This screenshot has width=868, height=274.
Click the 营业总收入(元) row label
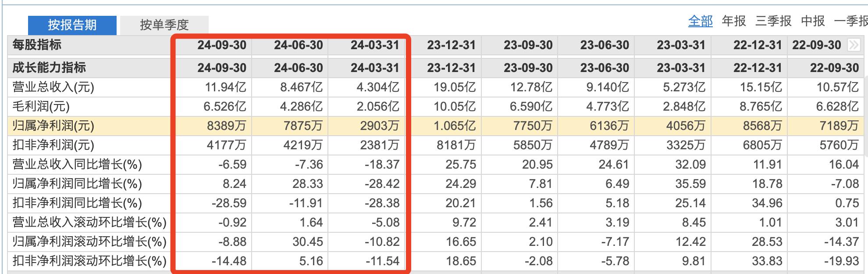coord(53,87)
